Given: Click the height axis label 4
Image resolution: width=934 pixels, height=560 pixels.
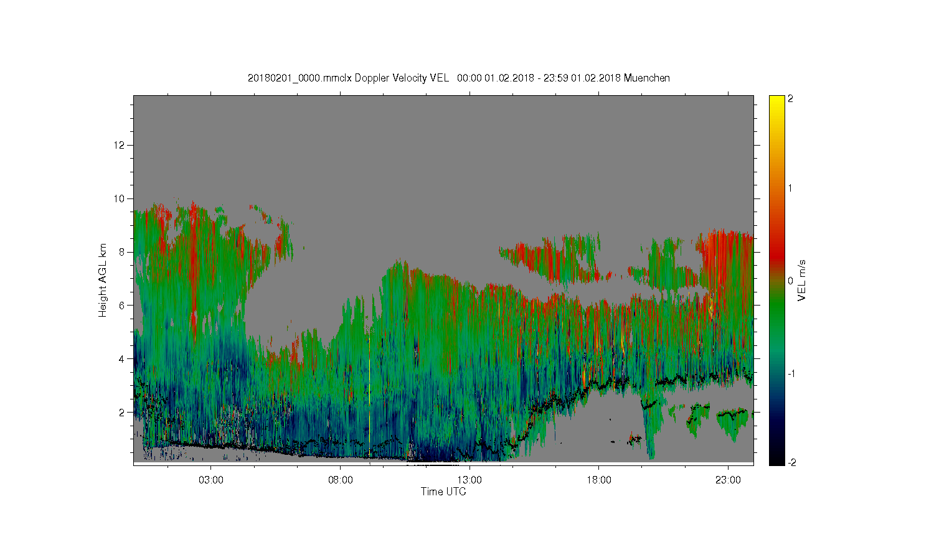Looking at the screenshot, I should coord(122,358).
